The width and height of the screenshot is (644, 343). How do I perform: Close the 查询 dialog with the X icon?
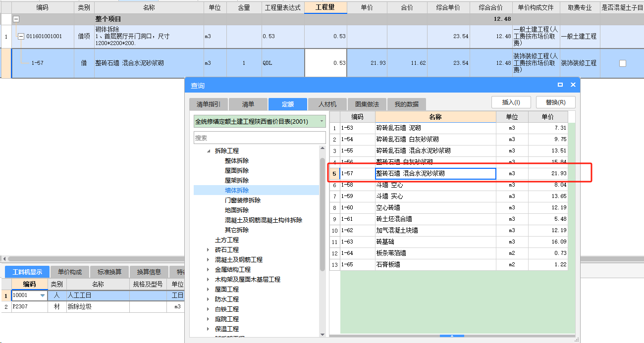pyautogui.click(x=573, y=85)
